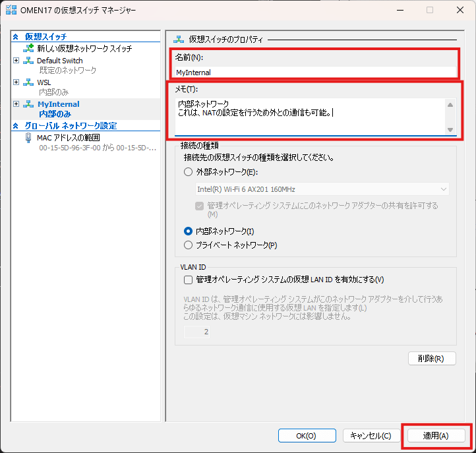The width and height of the screenshot is (476, 453).
Task: Collapse the 仮想スイッチ section chevron
Action: 16,37
